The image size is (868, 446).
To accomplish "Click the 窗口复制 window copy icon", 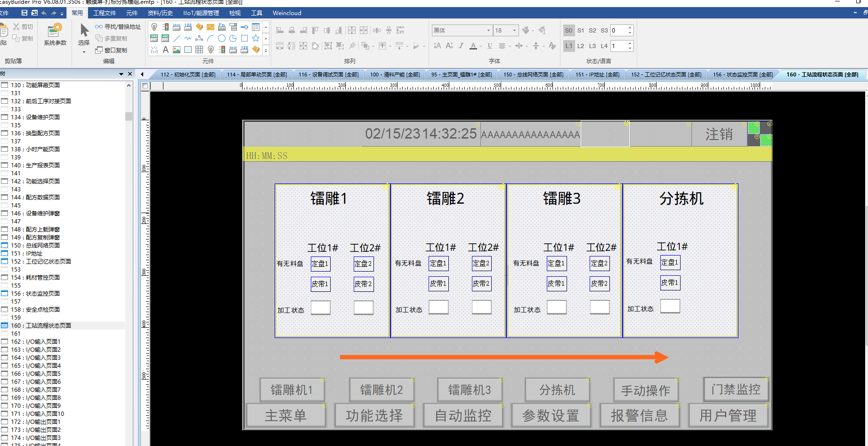I will click(x=111, y=50).
